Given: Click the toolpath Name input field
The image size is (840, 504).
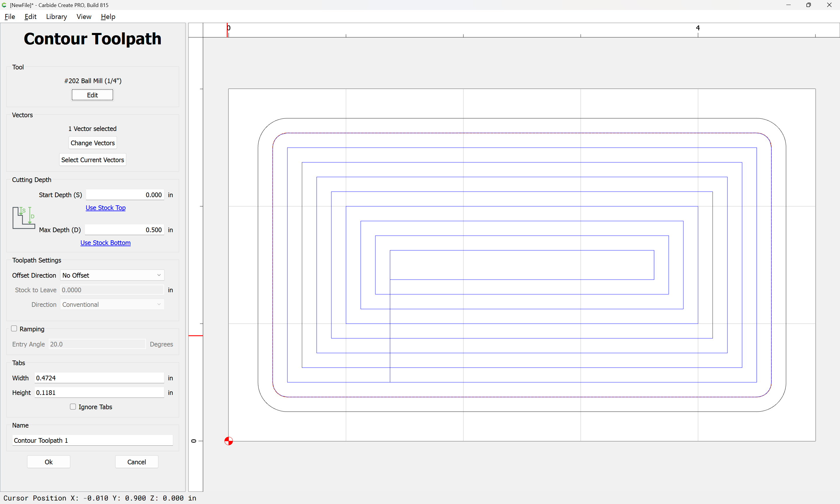Looking at the screenshot, I should 93,440.
